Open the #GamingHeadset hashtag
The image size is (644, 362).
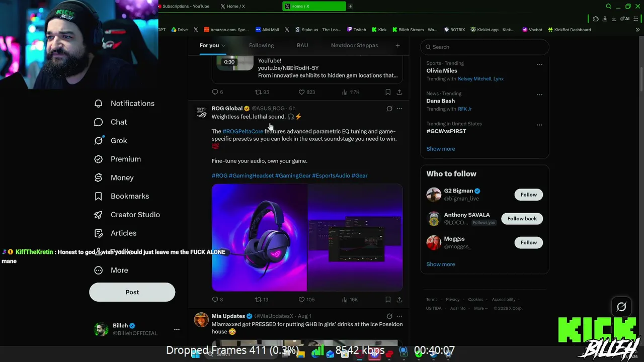251,176
